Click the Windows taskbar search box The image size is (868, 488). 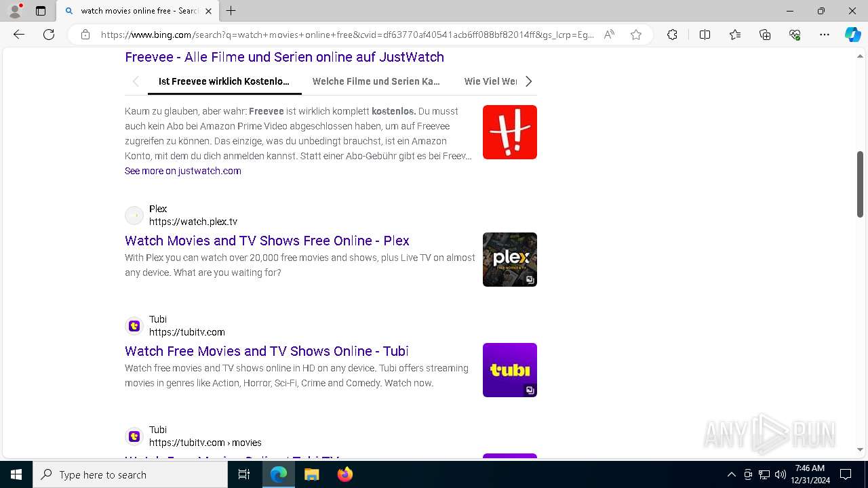[x=130, y=474]
